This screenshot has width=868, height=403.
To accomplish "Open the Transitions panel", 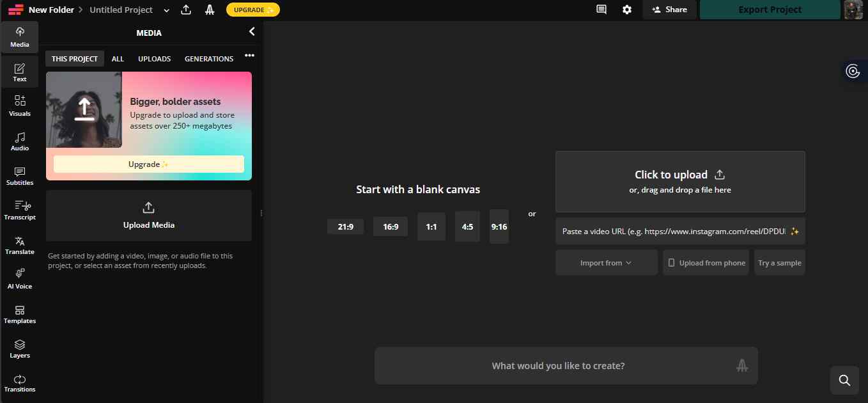I will tap(20, 383).
